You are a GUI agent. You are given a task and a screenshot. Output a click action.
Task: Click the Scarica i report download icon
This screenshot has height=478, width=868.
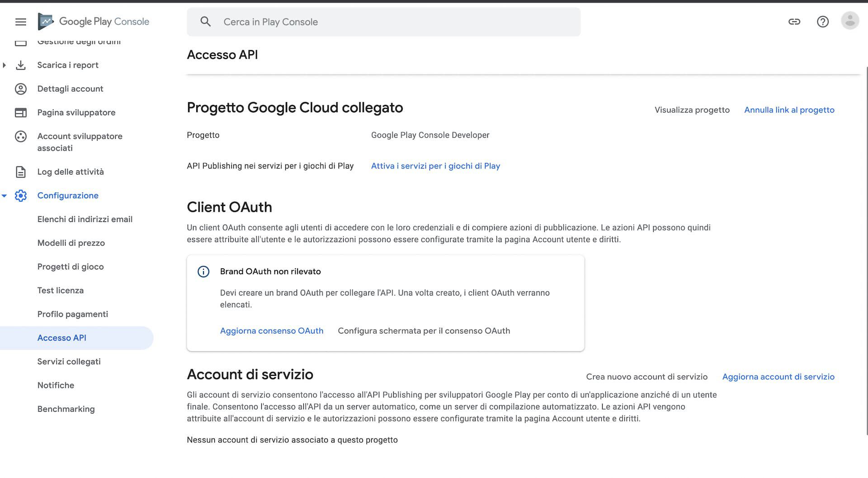pos(21,65)
